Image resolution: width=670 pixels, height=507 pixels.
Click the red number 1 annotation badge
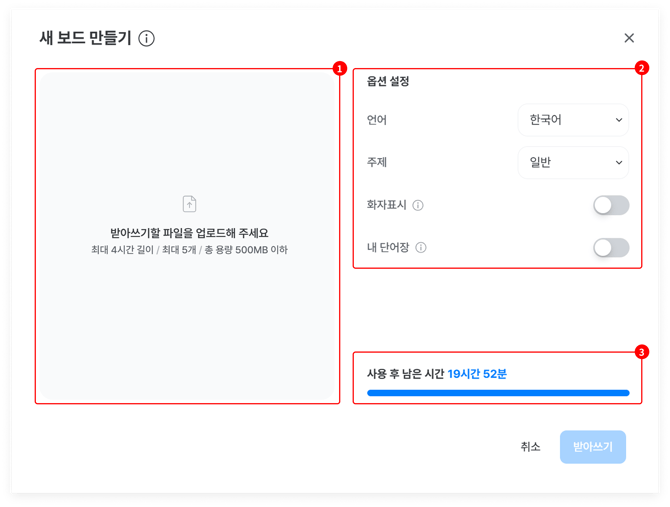pyautogui.click(x=340, y=69)
